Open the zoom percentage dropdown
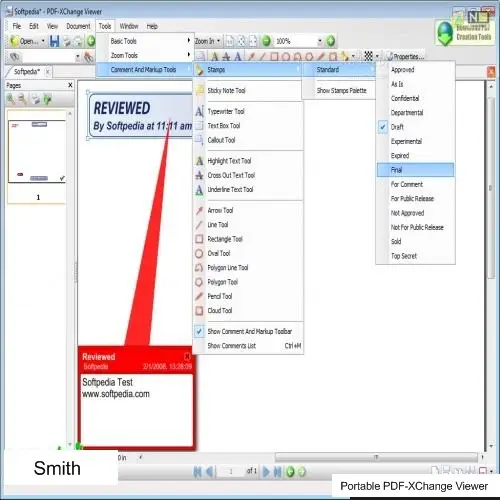 click(320, 41)
